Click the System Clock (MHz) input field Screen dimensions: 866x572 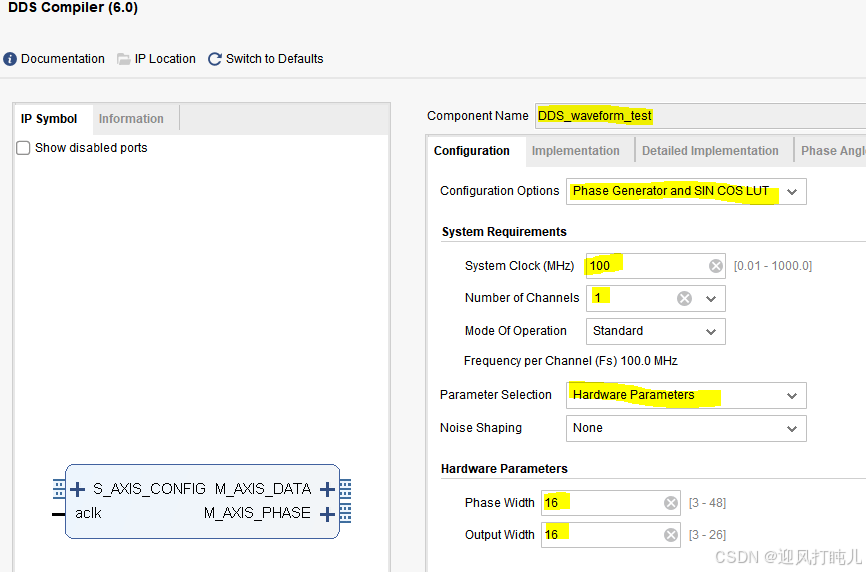[656, 266]
